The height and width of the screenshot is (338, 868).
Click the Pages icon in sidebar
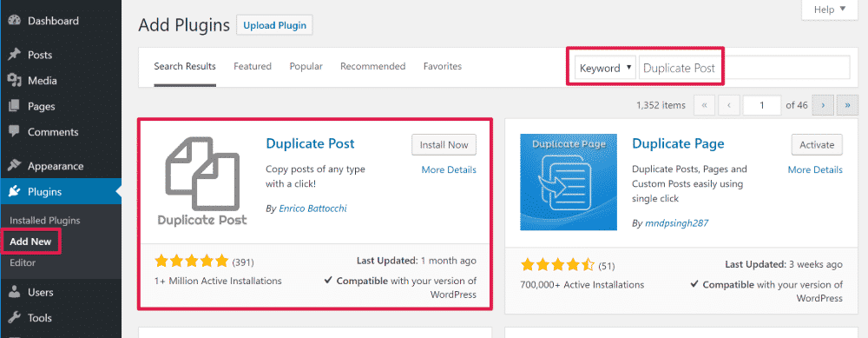click(x=15, y=106)
